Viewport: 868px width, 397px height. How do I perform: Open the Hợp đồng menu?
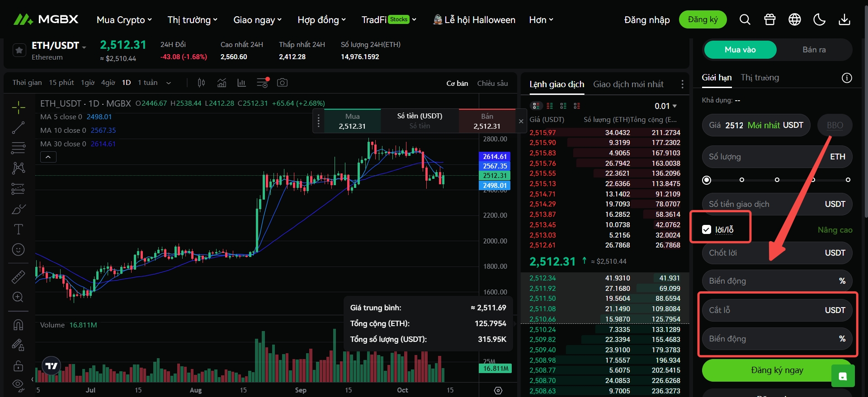coord(321,20)
